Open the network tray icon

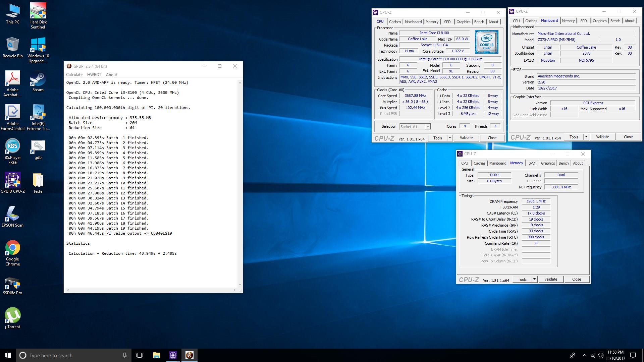click(x=593, y=355)
